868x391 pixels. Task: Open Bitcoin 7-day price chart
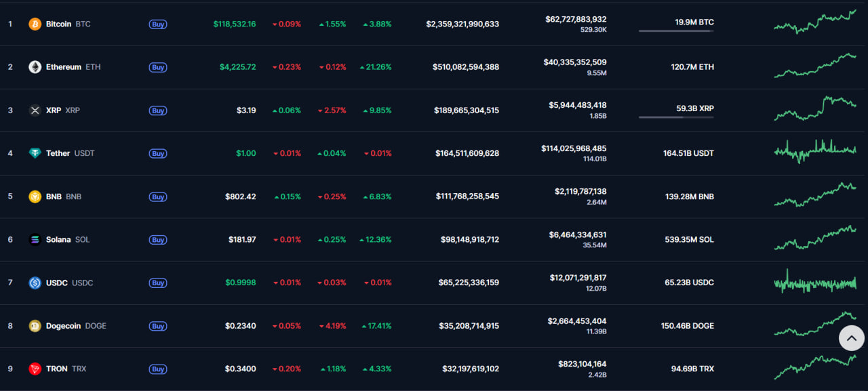click(815, 22)
